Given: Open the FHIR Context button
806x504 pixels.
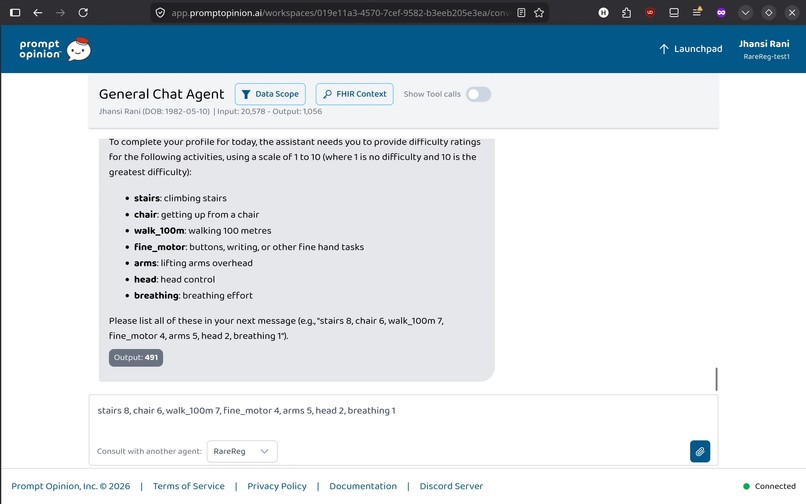Looking at the screenshot, I should tap(355, 94).
